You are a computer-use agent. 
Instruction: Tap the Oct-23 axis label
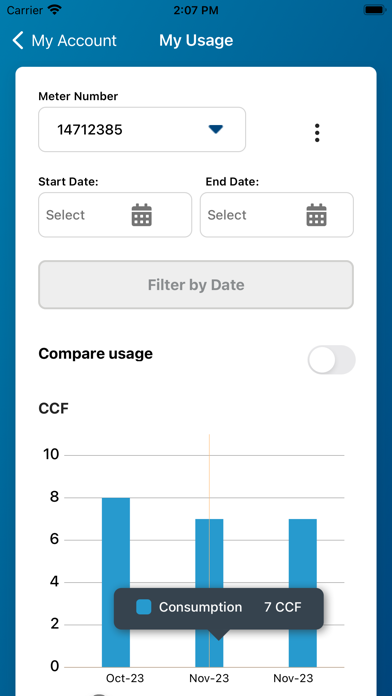tap(125, 678)
